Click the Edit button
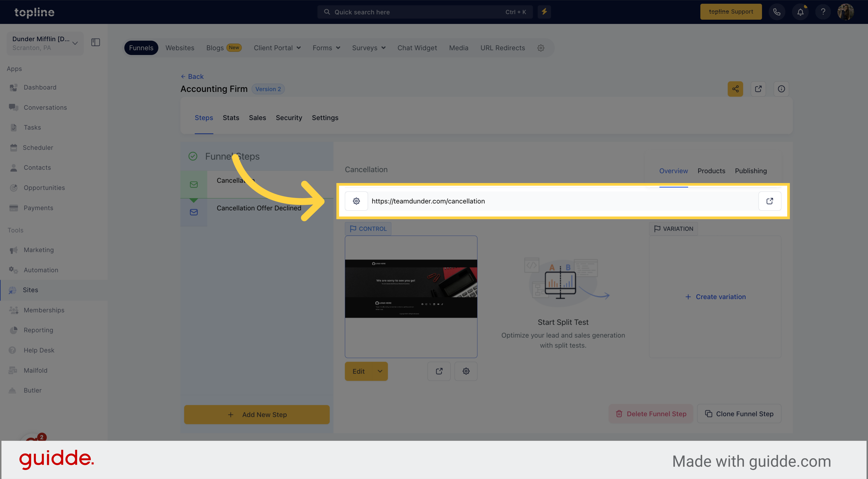The image size is (868, 479). [359, 371]
